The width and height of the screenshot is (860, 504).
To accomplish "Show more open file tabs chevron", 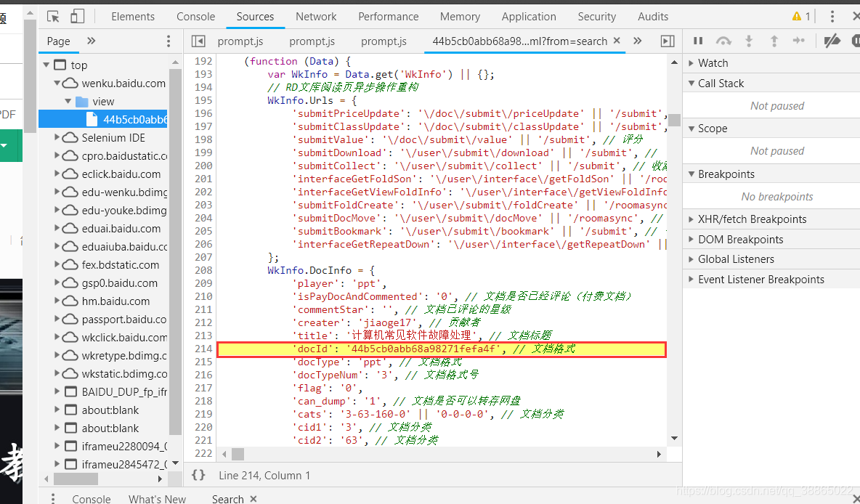I will point(637,41).
